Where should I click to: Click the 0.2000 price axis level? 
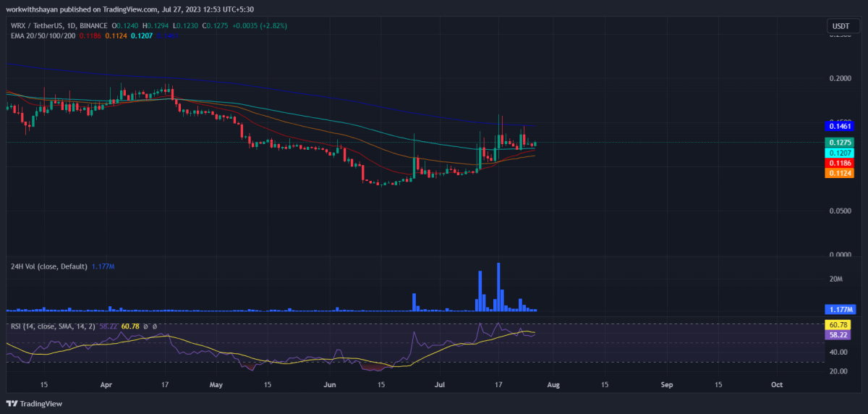click(x=840, y=78)
